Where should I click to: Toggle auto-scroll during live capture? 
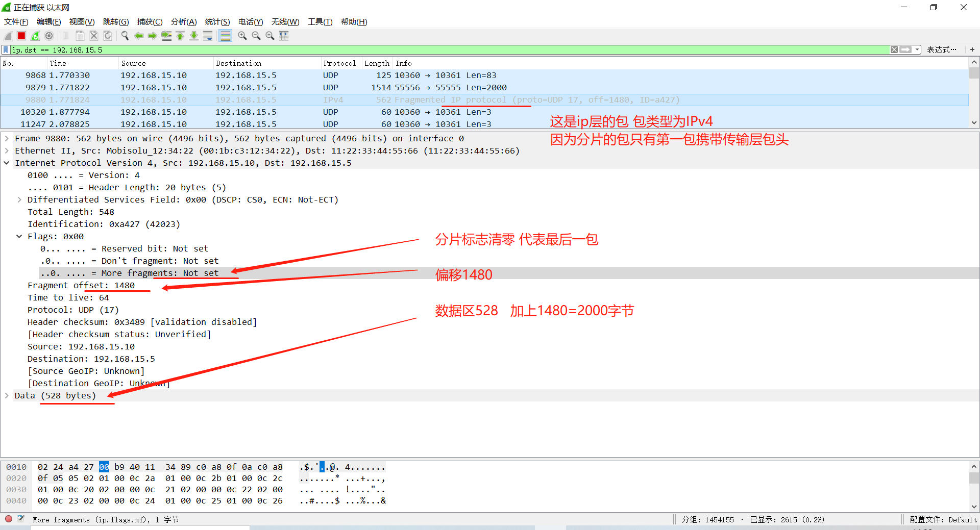click(x=208, y=36)
